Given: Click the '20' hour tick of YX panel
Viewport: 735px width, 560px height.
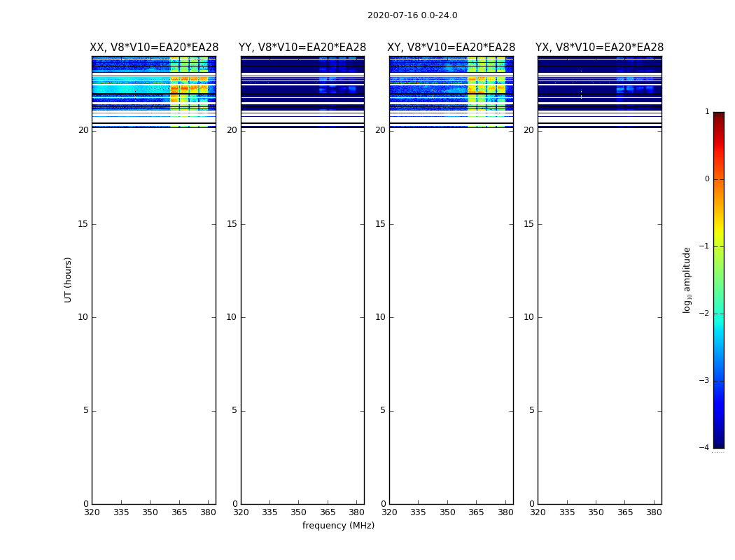Looking at the screenshot, I should 528,130.
